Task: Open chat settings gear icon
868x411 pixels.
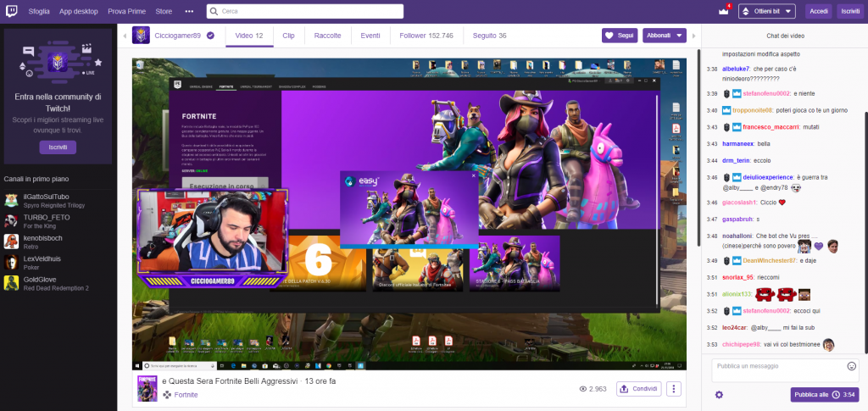Action: 719,394
